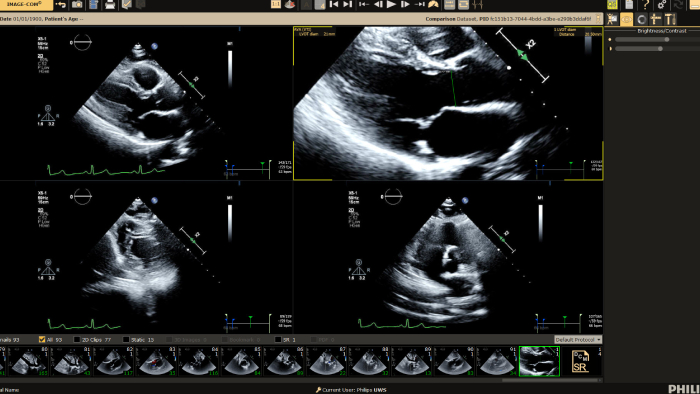Click the refresh arrows icon
Viewport: 700px width, 394px height.
pyautogui.click(x=679, y=4)
